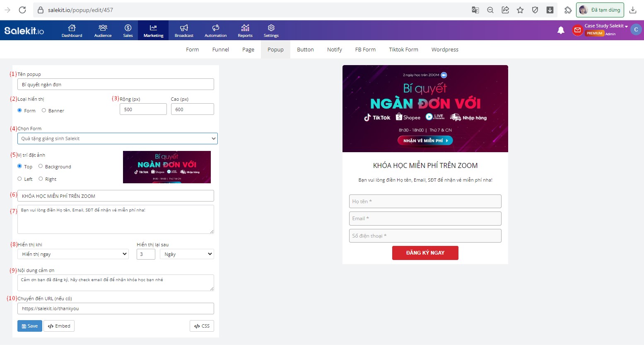Image resolution: width=644 pixels, height=345 pixels.
Task: Open the Chọn Form dropdown
Action: pyautogui.click(x=118, y=138)
